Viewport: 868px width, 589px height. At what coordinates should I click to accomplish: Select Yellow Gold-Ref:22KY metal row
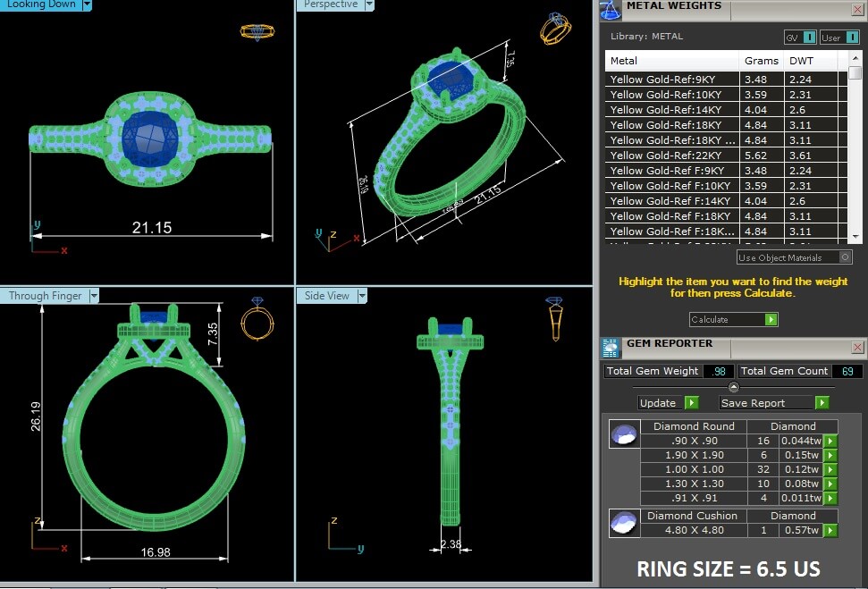[x=673, y=156]
